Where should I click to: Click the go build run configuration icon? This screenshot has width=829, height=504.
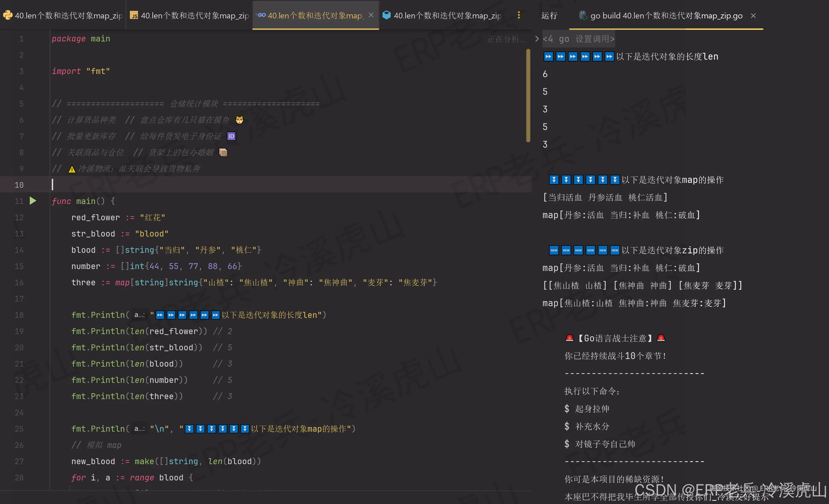point(583,15)
